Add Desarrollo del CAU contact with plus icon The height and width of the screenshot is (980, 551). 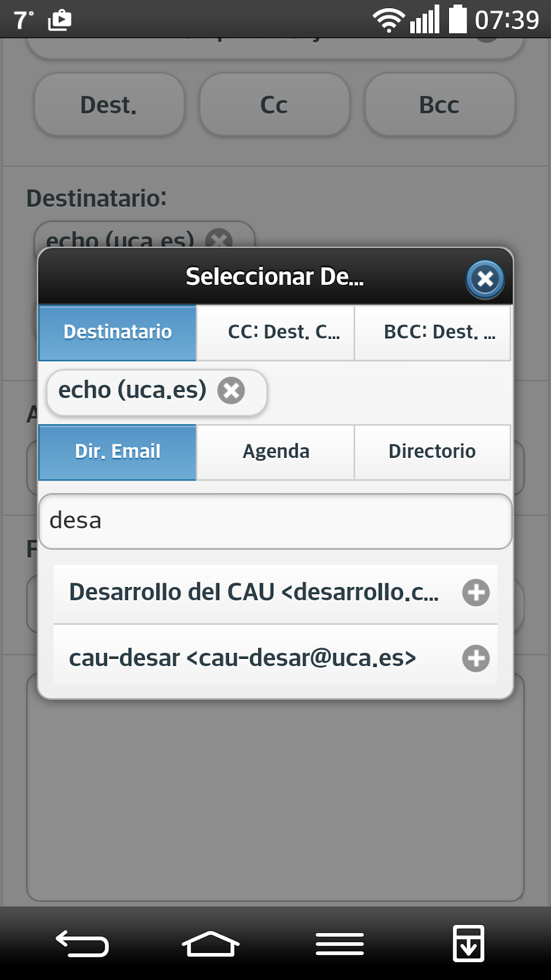pos(475,593)
